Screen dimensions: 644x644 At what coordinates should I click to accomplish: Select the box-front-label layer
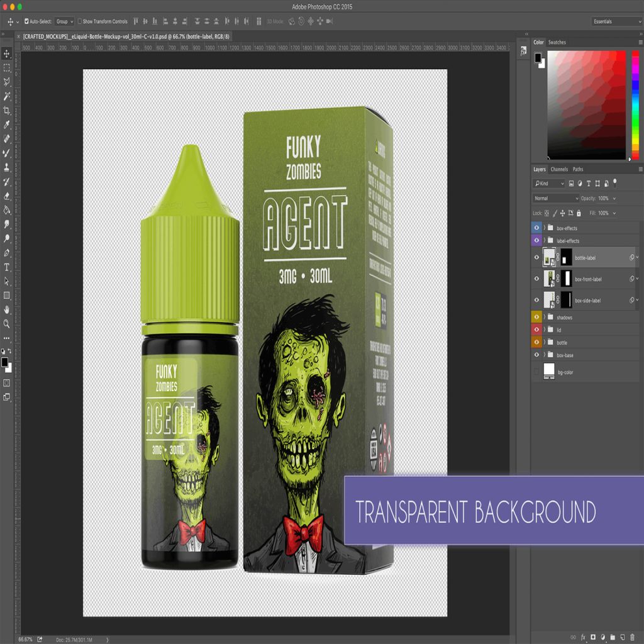(x=588, y=279)
